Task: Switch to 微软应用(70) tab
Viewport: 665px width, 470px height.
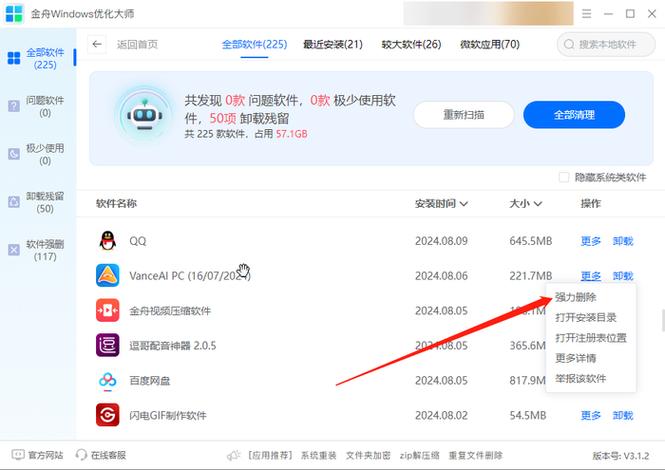Action: [x=490, y=44]
